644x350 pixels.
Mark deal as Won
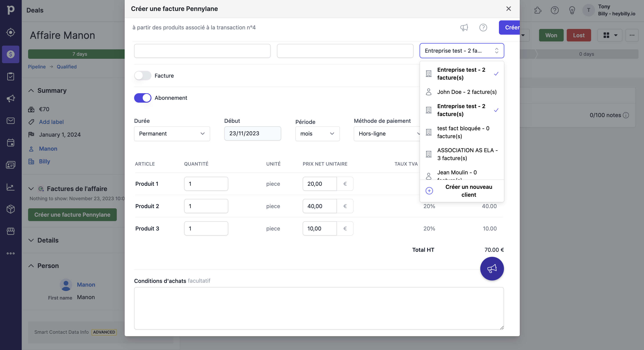[x=551, y=35]
